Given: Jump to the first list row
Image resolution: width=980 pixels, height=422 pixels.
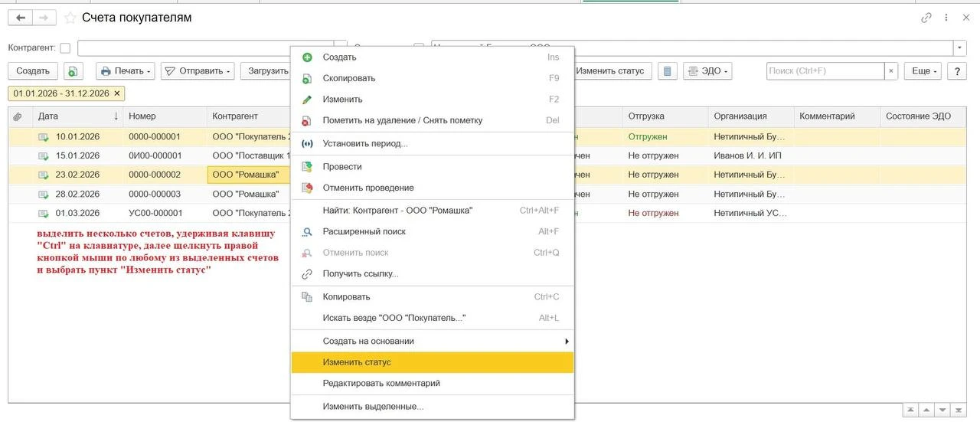Looking at the screenshot, I should (x=910, y=410).
